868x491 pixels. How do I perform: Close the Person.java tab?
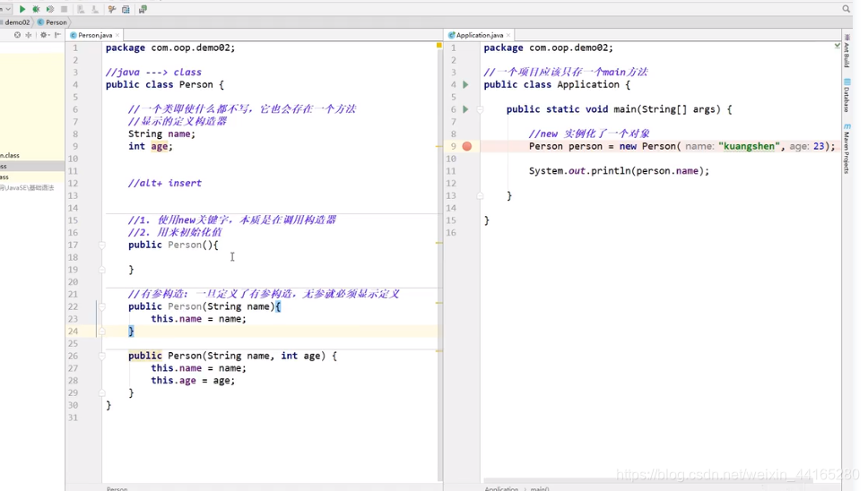click(117, 35)
